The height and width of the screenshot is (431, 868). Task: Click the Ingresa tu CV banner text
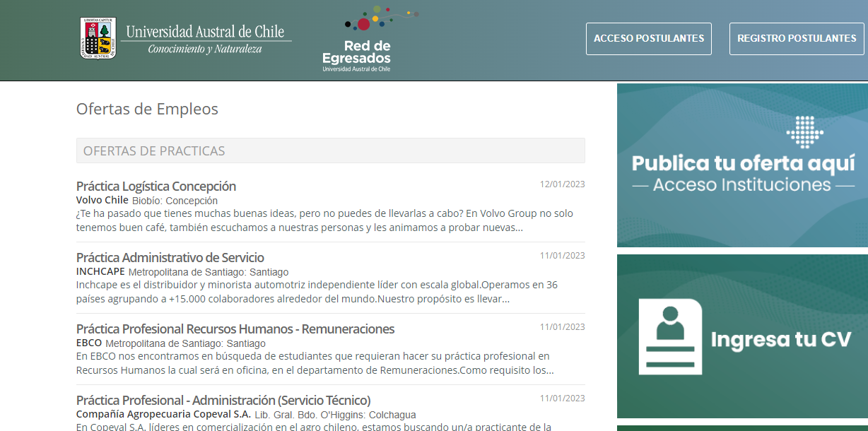pos(780,340)
